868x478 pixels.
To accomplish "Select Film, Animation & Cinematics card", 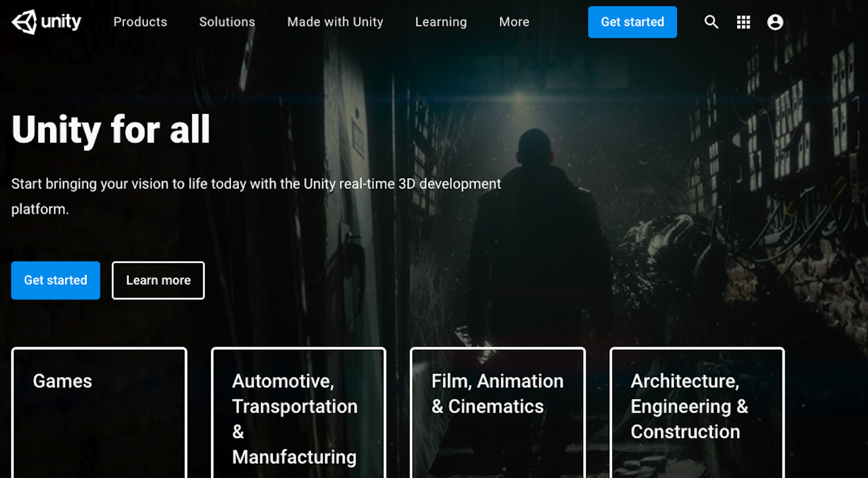I will [498, 413].
